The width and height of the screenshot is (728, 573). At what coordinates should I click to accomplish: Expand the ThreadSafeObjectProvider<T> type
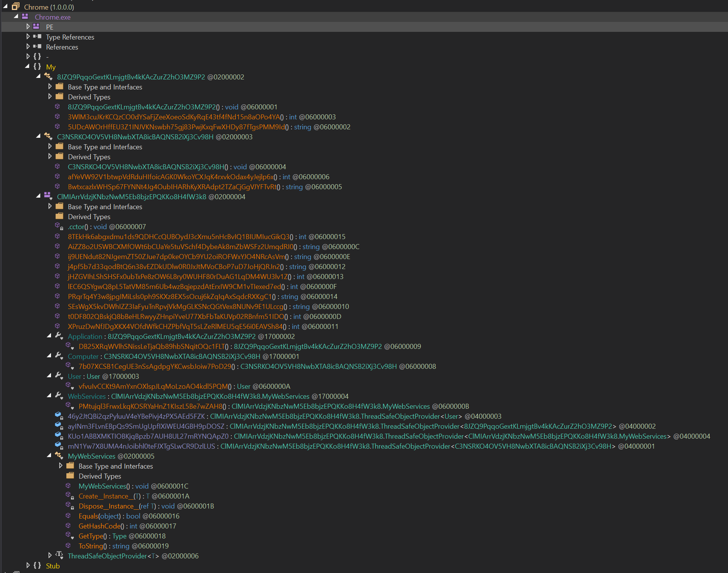(50, 555)
